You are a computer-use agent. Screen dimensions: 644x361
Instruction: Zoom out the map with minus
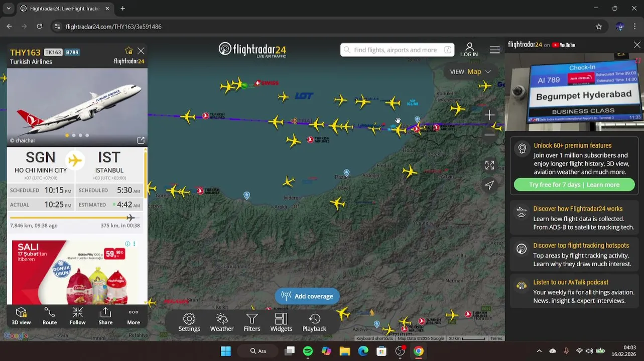pos(489,134)
